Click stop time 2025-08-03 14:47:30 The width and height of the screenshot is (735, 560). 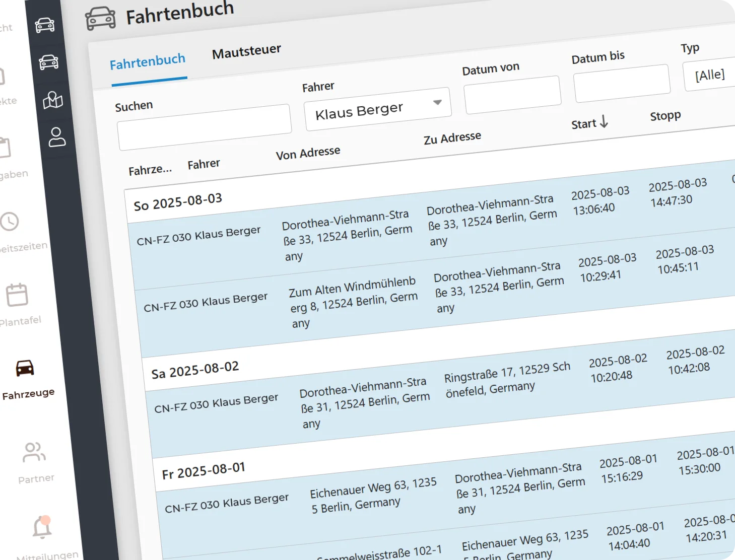coord(678,192)
